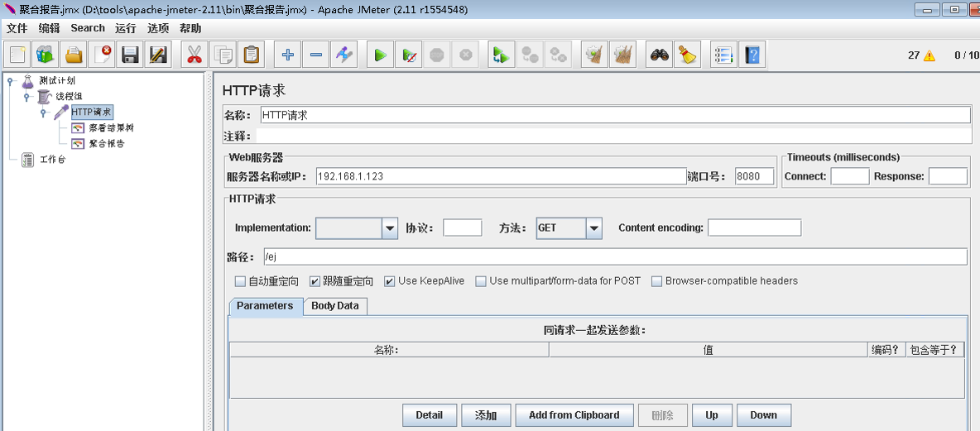Collapse the HTTP请求 tree node toggle

click(x=43, y=112)
